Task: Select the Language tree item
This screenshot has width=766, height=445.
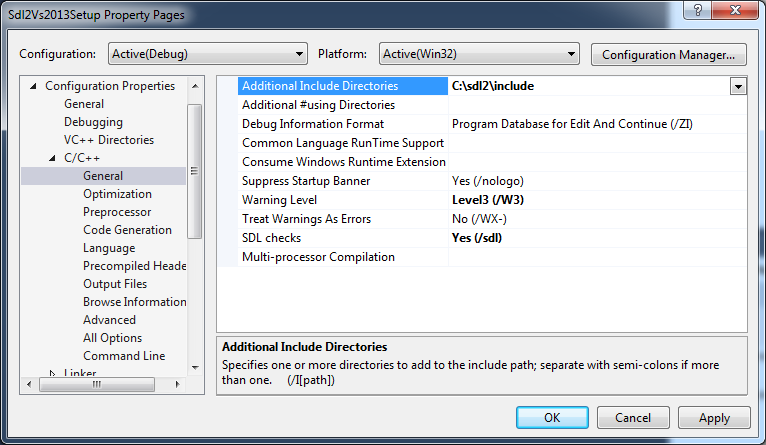Action: (109, 248)
